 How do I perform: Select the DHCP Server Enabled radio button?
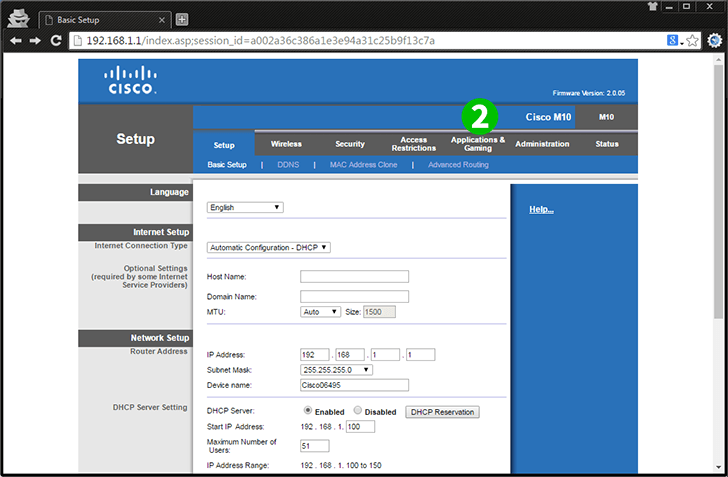click(307, 410)
